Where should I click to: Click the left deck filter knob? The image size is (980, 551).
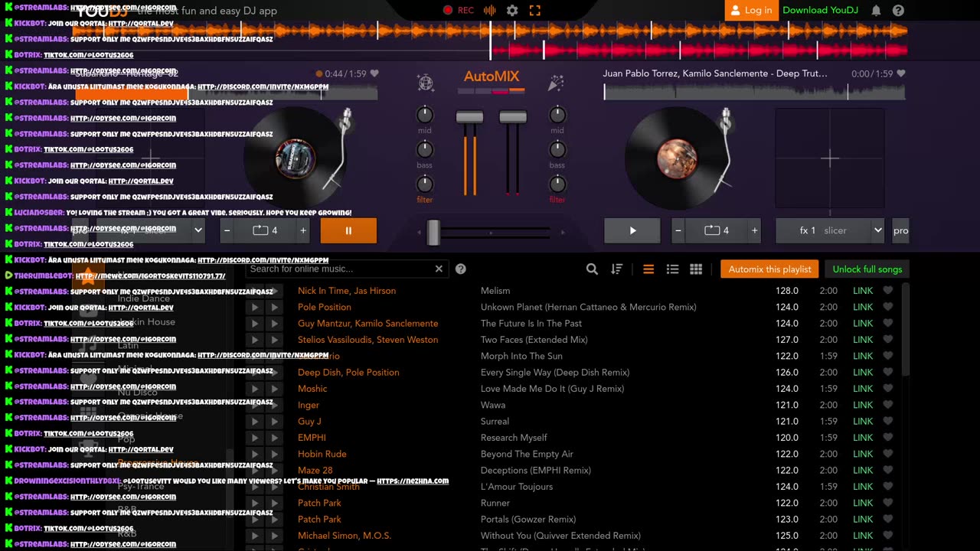[425, 184]
